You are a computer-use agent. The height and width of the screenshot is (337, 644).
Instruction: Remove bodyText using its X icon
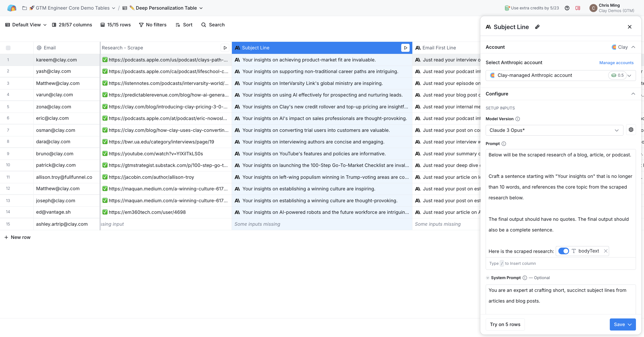[x=606, y=251]
